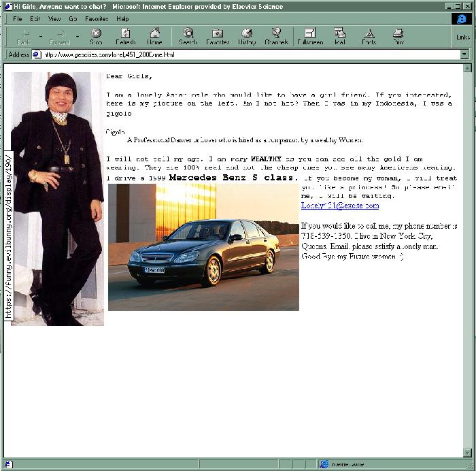Screen dimensions: 476x471
Task: Go forward using the Forward toolbar button
Action: click(60, 37)
